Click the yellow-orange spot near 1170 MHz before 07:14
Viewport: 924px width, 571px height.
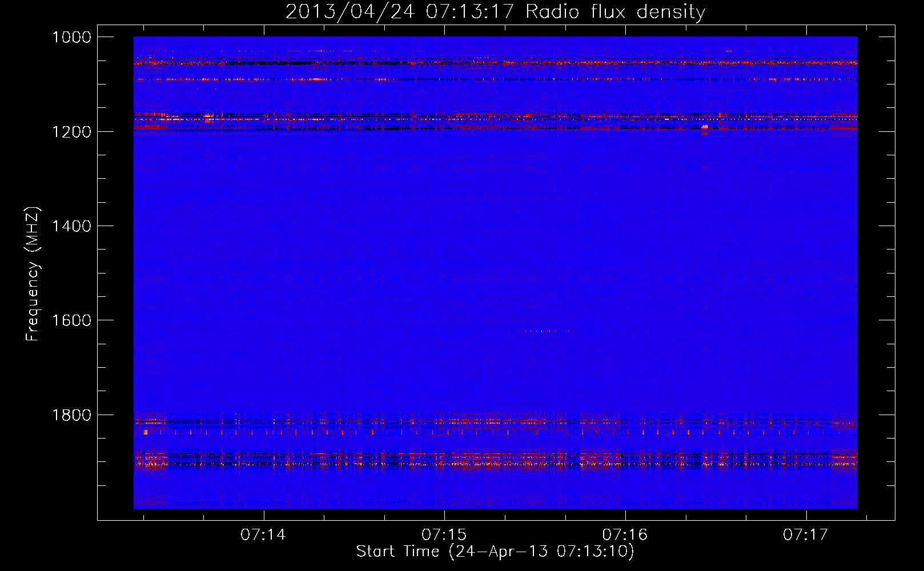pos(208,117)
